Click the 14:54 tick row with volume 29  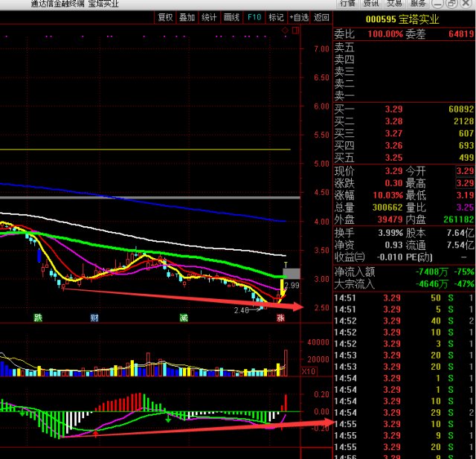tap(405, 413)
